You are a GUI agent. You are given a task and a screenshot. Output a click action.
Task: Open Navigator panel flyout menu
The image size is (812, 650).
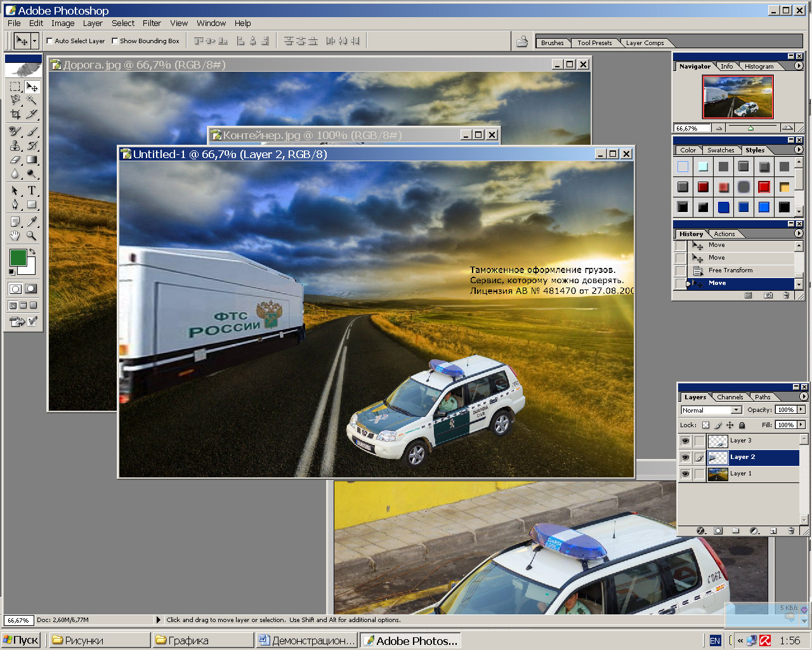click(799, 65)
